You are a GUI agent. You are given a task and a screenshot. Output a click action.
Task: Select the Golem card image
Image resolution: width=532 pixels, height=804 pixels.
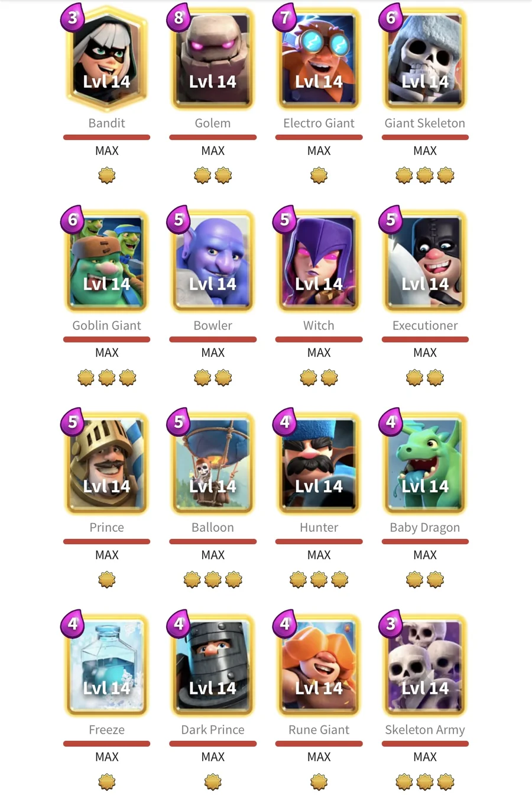point(213,59)
